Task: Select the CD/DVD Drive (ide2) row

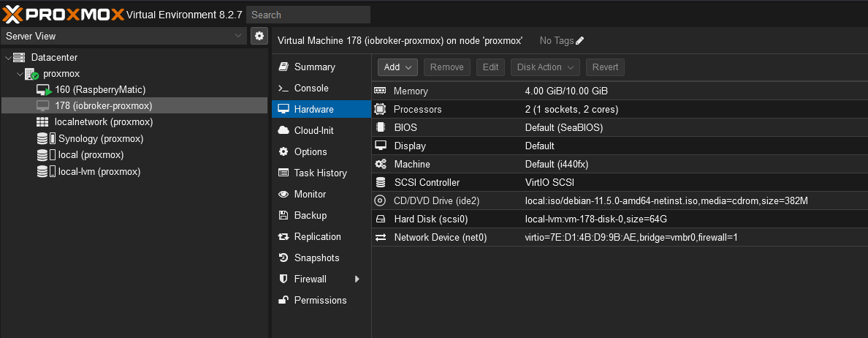Action: 436,200
